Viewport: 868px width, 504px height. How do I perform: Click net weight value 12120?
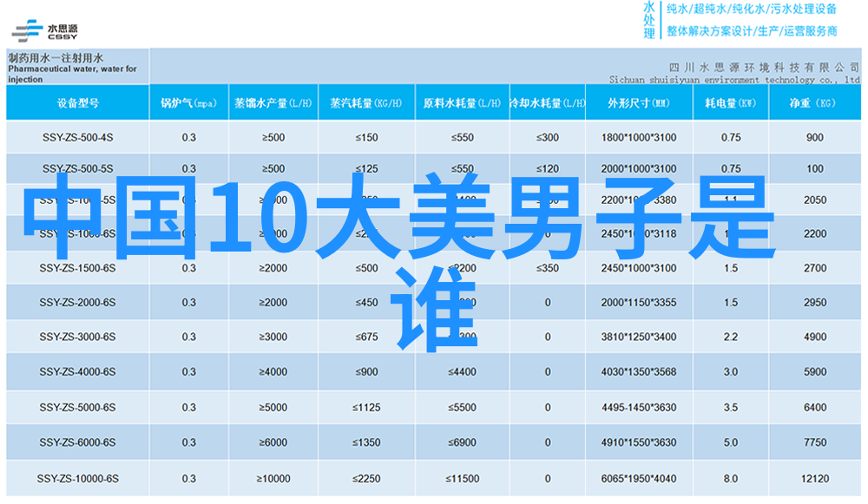(x=815, y=479)
